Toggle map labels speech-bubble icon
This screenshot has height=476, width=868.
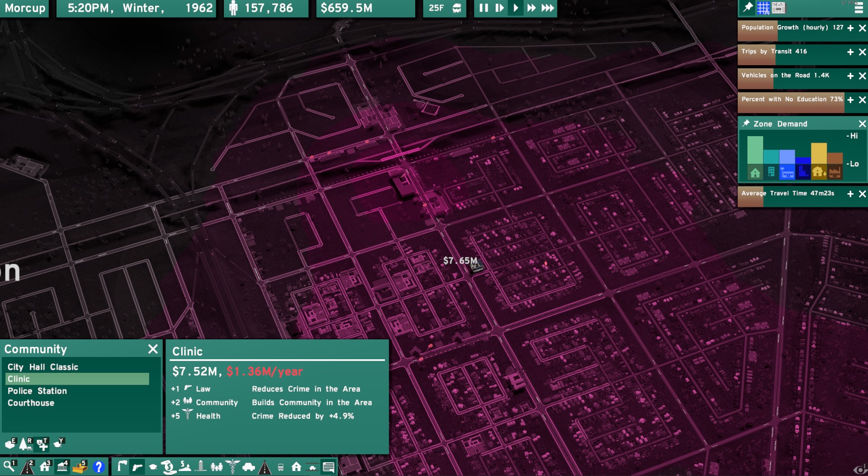click(328, 466)
